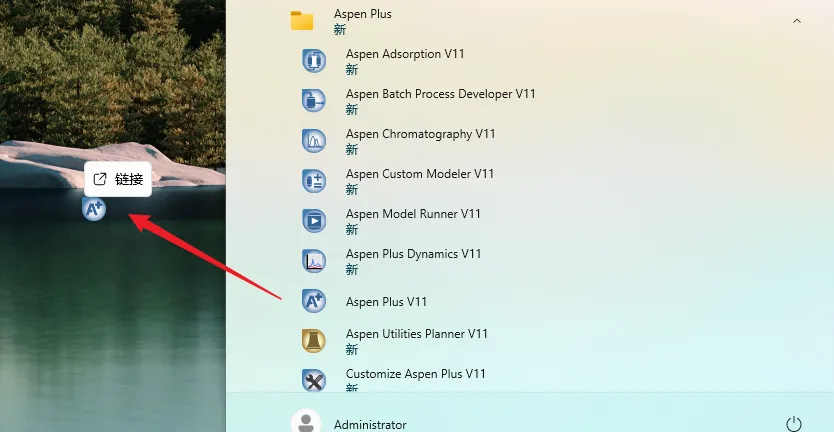Click the Aspen Plus folder name

tap(363, 14)
